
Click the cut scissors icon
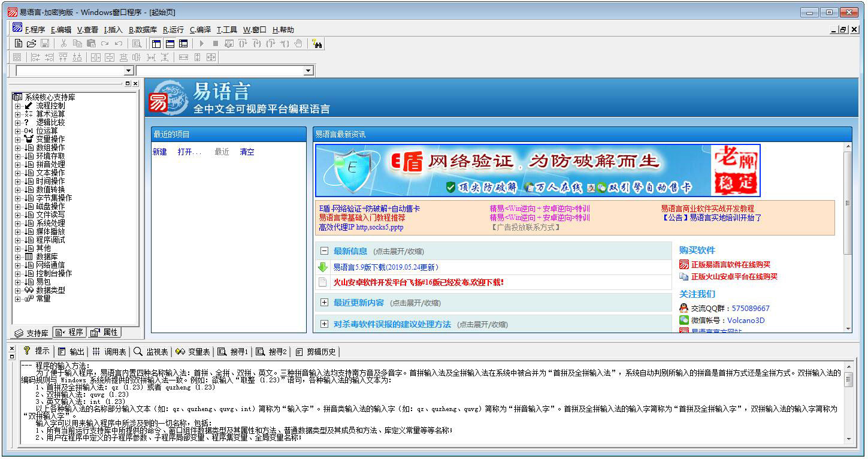[63, 43]
